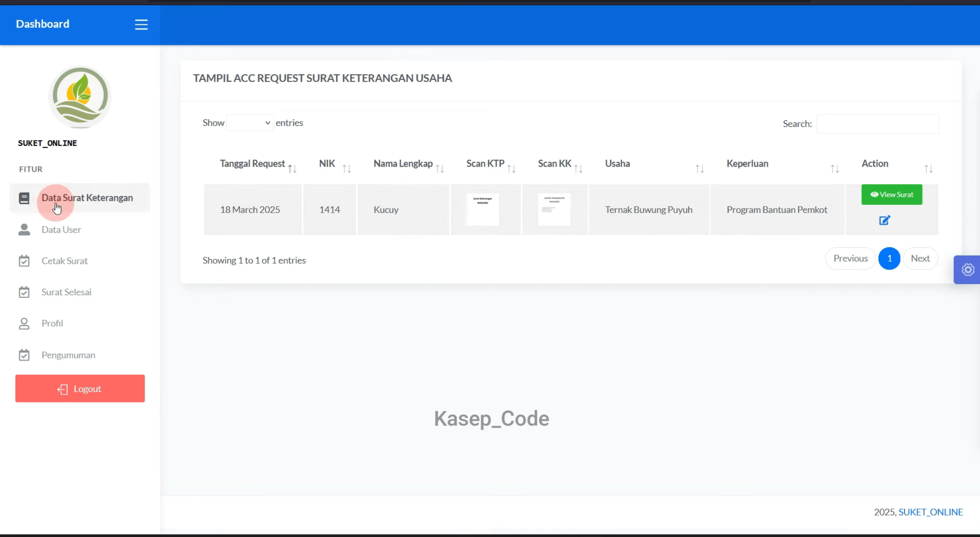The width and height of the screenshot is (980, 537).
Task: Click the green View Surat button
Action: (x=892, y=195)
